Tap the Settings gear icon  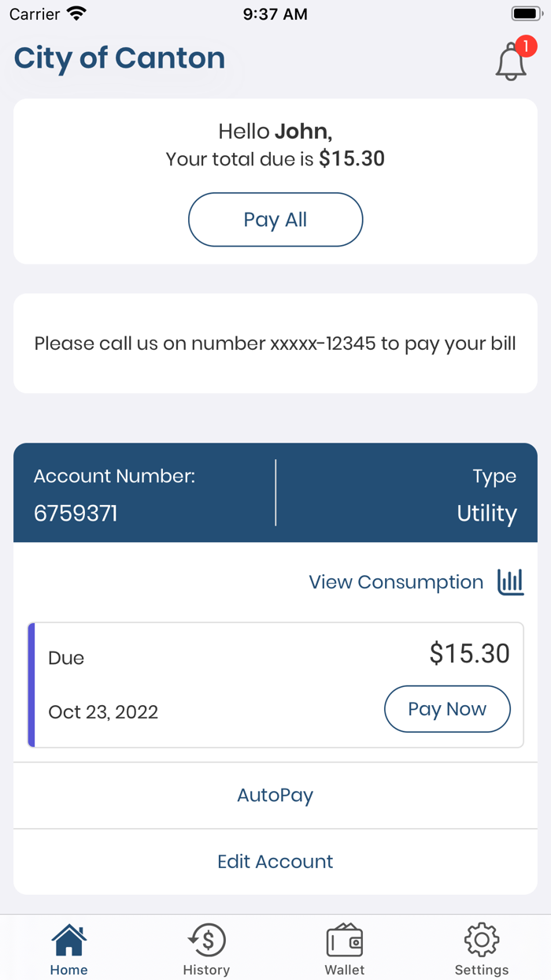[x=482, y=939]
